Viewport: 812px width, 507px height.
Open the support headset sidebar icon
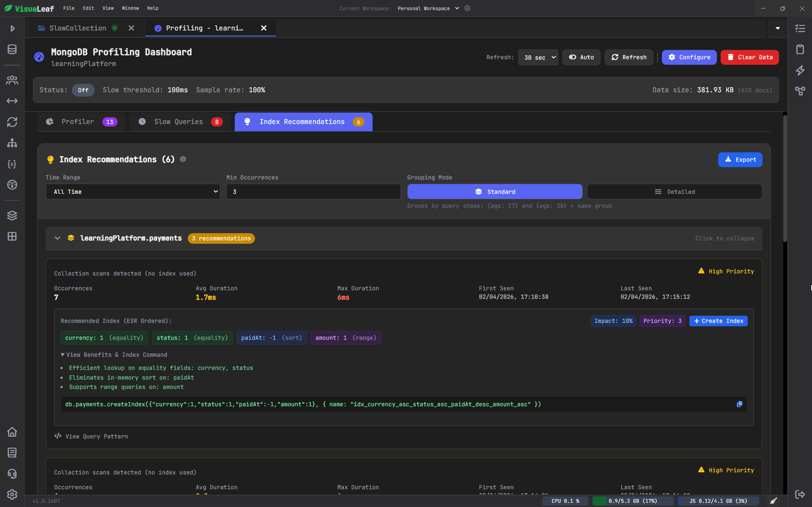(12, 474)
